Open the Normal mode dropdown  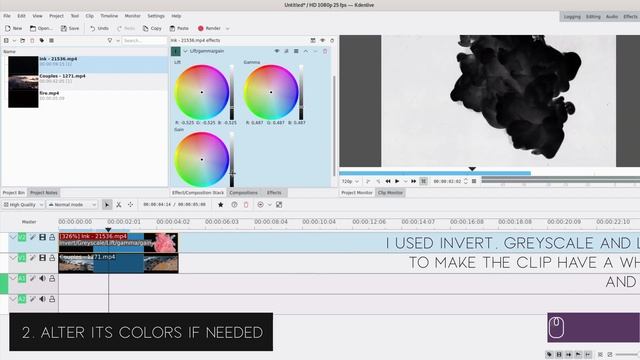[72, 204]
